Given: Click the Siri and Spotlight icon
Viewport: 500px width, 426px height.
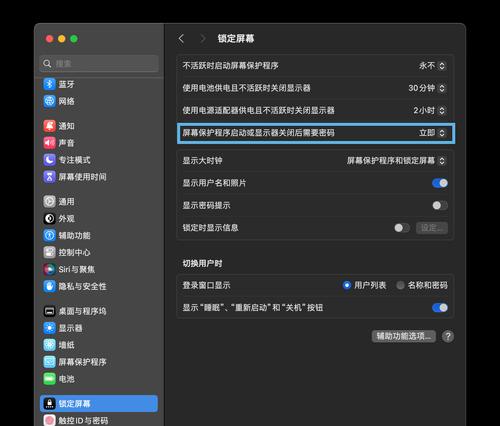Looking at the screenshot, I should coord(49,269).
